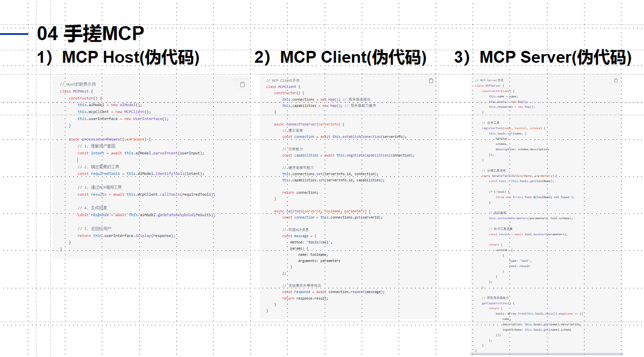Click the 'constructor(name) {' line
This screenshot has width=644, height=357.
498,91
